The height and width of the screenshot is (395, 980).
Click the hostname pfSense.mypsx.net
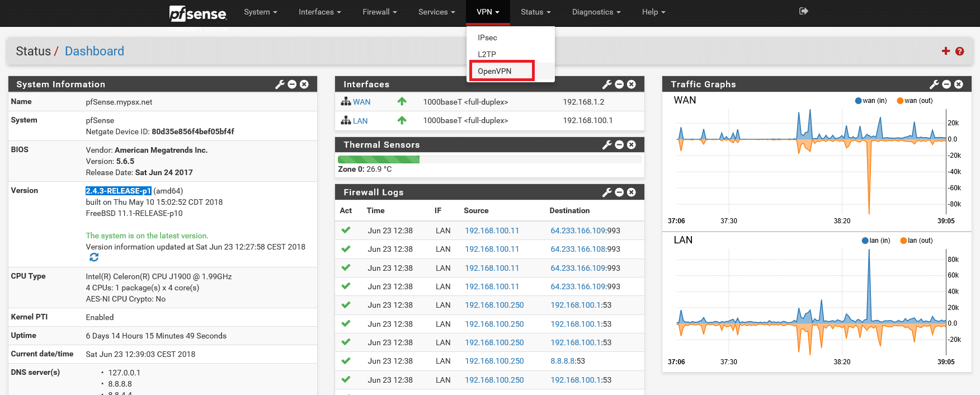click(119, 102)
